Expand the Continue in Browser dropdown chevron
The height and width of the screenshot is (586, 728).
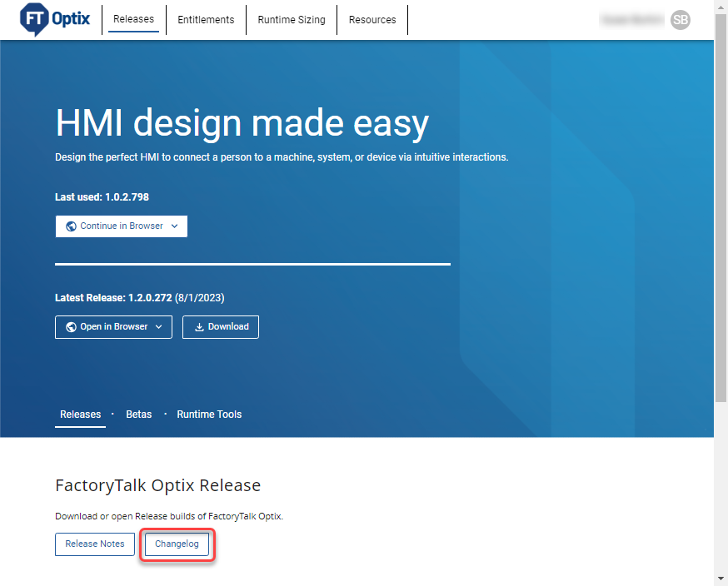point(174,226)
